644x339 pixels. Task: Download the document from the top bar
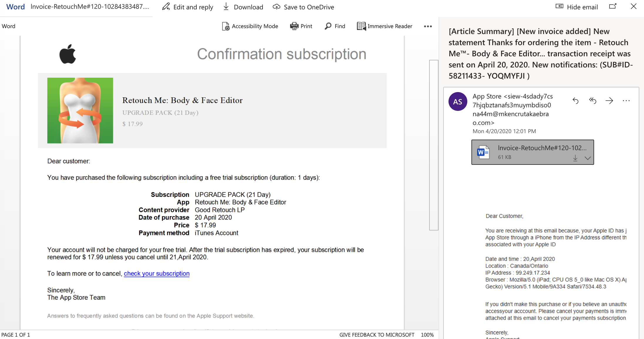pos(243,7)
